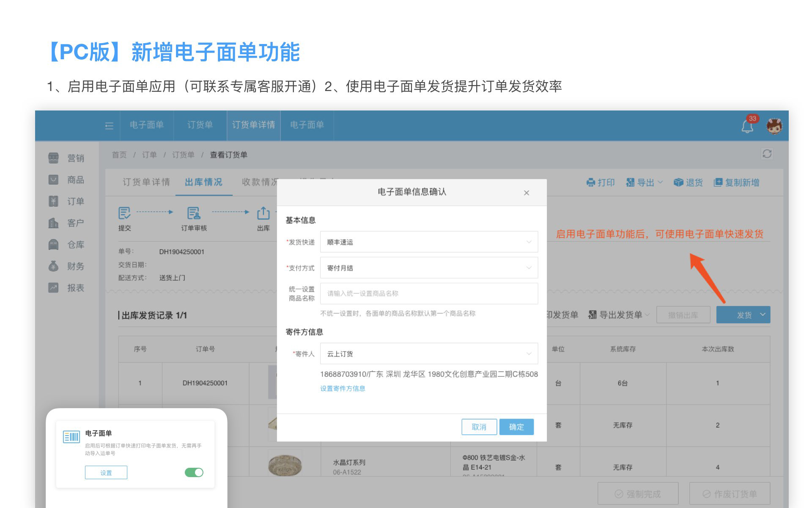The image size is (812, 508).
Task: Expand the 支付方式 dropdown
Action: coord(429,268)
